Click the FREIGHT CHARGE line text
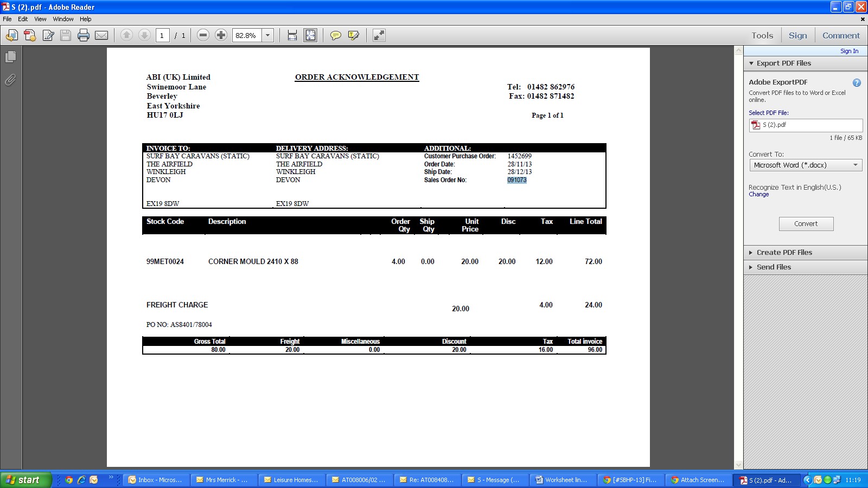This screenshot has width=868, height=488. pyautogui.click(x=177, y=305)
